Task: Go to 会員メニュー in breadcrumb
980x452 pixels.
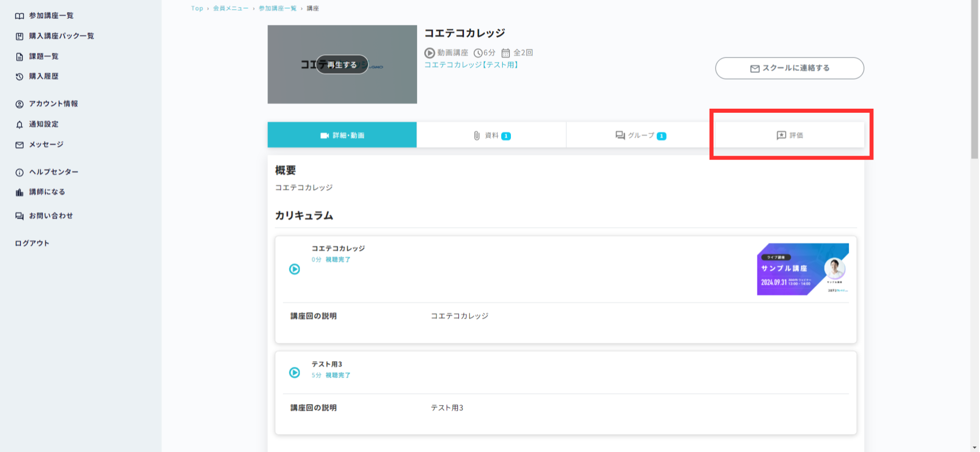Action: pyautogui.click(x=231, y=8)
